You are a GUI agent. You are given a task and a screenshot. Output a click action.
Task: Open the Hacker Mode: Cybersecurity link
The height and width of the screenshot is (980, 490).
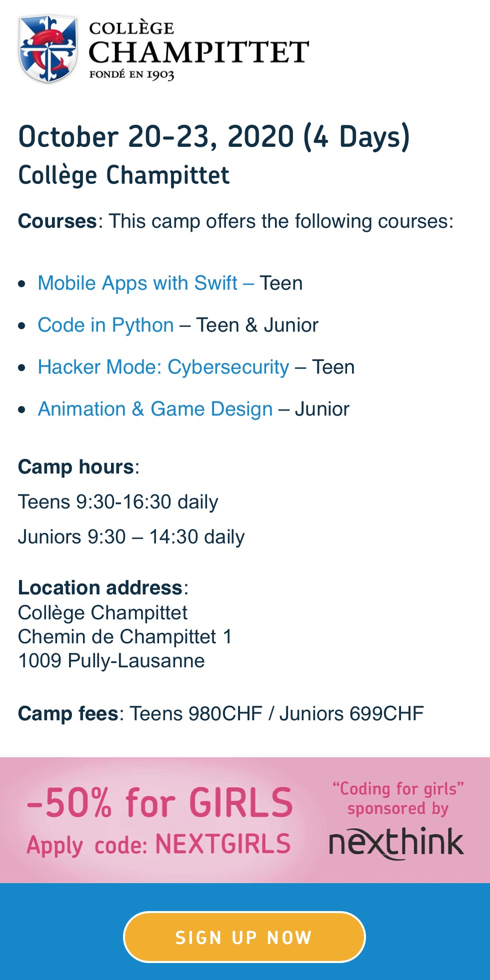click(x=163, y=367)
